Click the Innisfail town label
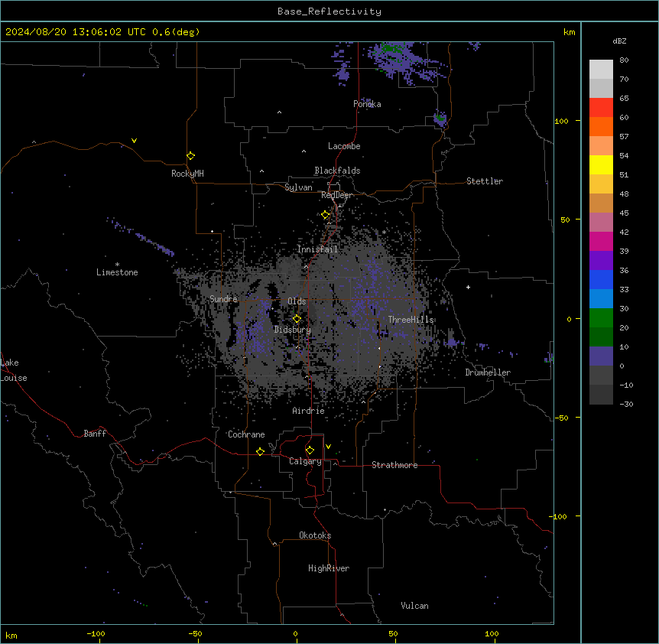This screenshot has height=644, width=659. [x=317, y=249]
